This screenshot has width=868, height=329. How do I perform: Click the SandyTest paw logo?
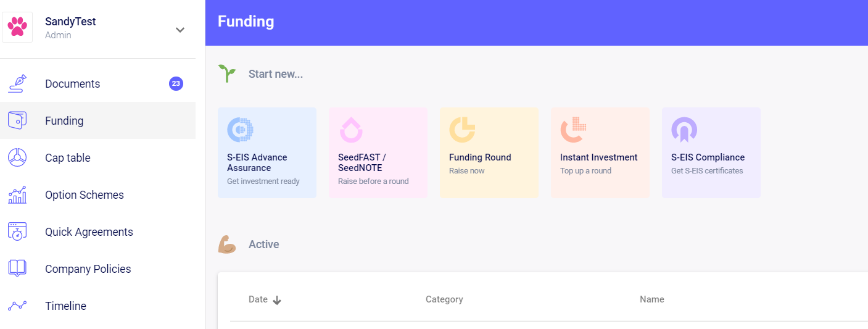click(17, 27)
